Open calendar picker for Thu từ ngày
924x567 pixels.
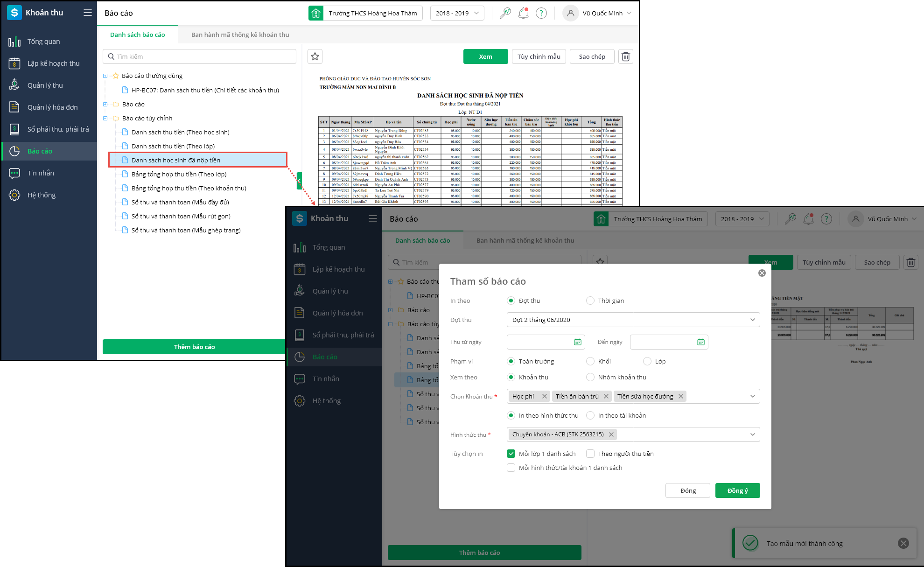coord(577,342)
